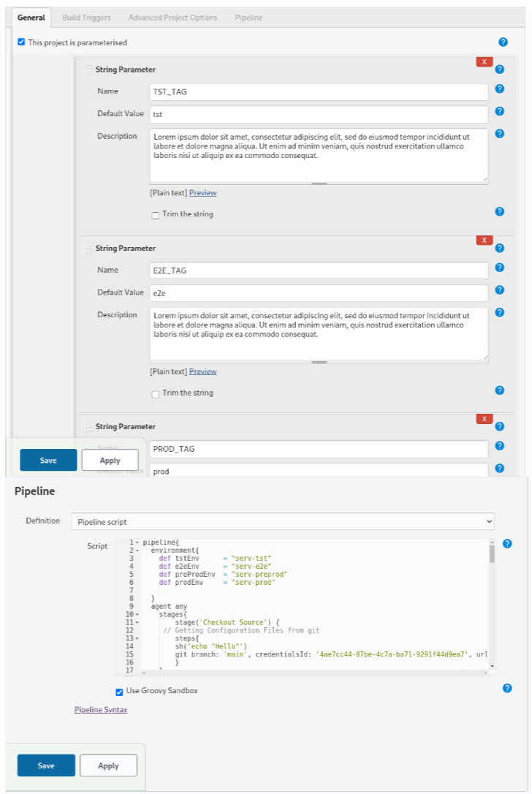Preview the E2E_TAG description

203,371
